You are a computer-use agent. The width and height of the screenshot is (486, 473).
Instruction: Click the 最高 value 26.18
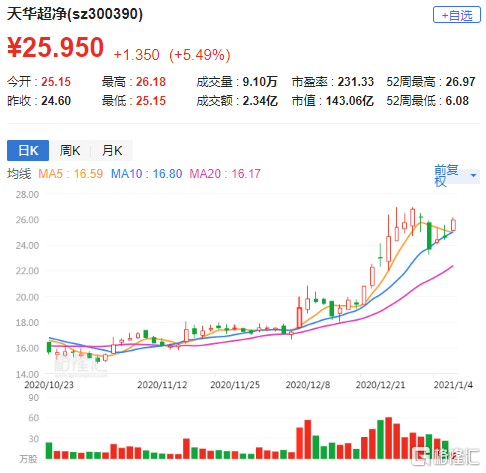(151, 82)
